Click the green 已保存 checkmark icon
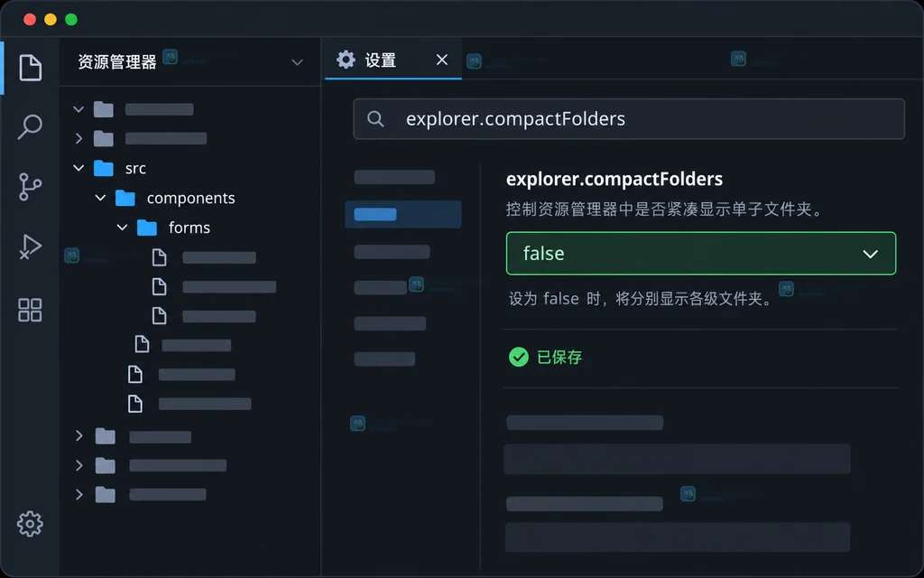This screenshot has width=924, height=578. click(x=519, y=357)
